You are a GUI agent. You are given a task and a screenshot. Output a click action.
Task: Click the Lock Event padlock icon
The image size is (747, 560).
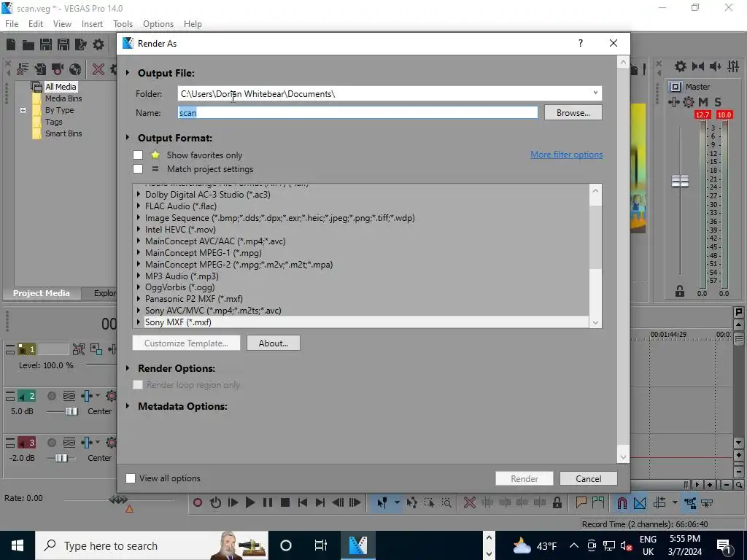pos(557,502)
